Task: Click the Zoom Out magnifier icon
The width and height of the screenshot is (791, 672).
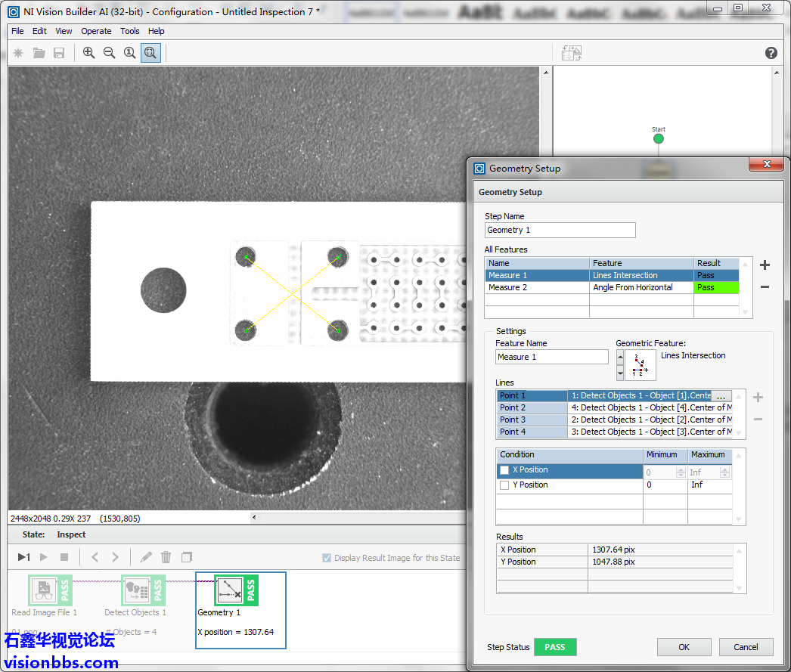Action: click(110, 53)
